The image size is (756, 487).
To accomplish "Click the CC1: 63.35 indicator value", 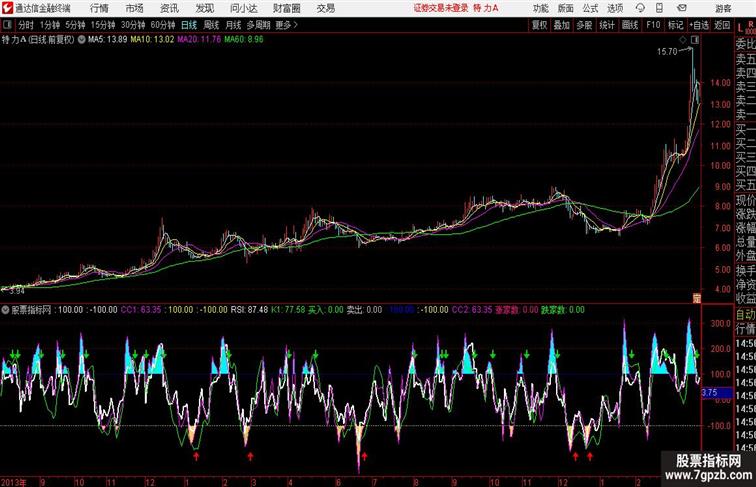I will click(141, 310).
